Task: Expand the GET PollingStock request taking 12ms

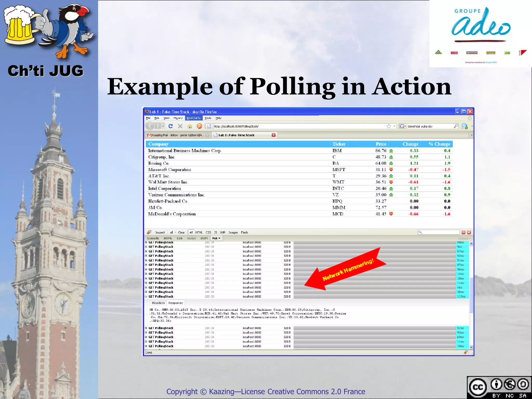Action: pos(146,274)
